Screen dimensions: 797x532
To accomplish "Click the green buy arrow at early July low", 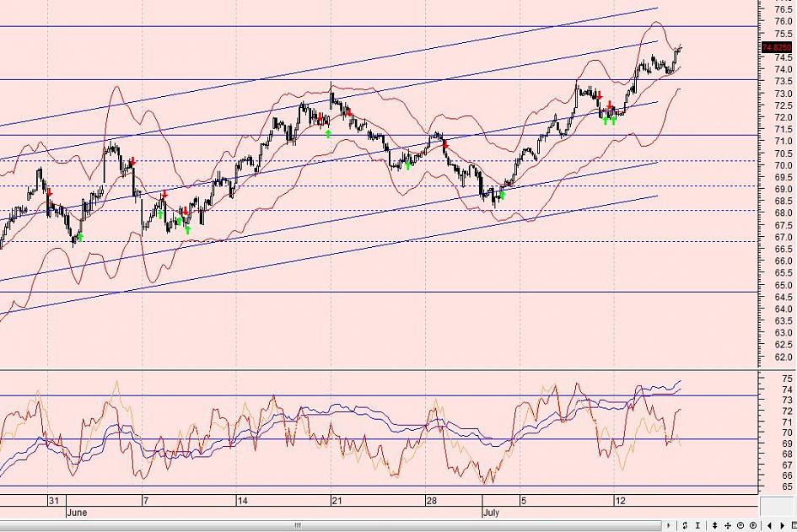I will click(x=502, y=196).
